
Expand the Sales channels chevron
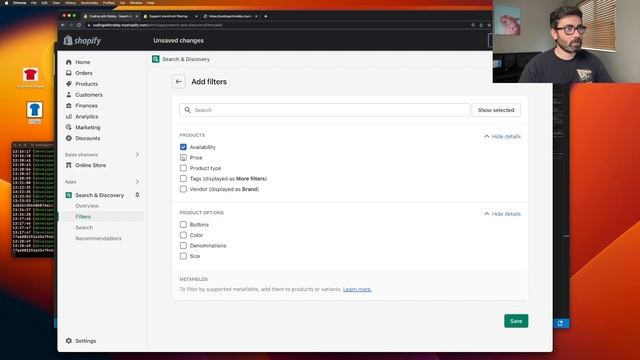tap(138, 155)
